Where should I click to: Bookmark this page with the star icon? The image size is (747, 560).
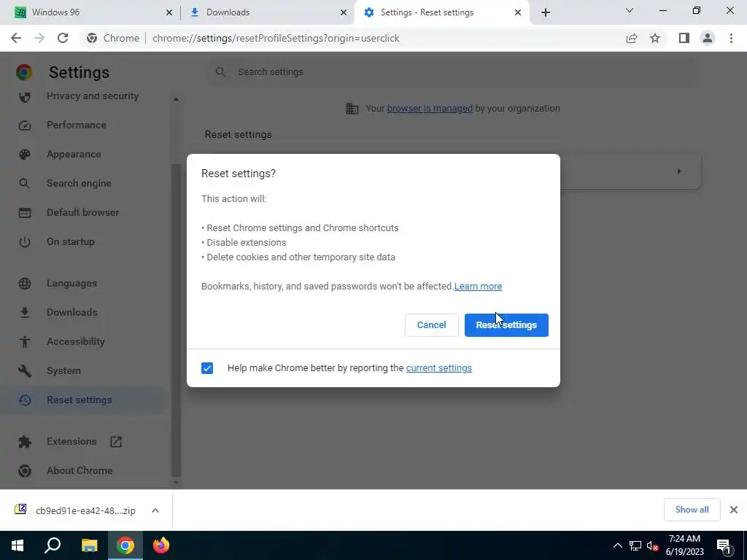point(655,38)
